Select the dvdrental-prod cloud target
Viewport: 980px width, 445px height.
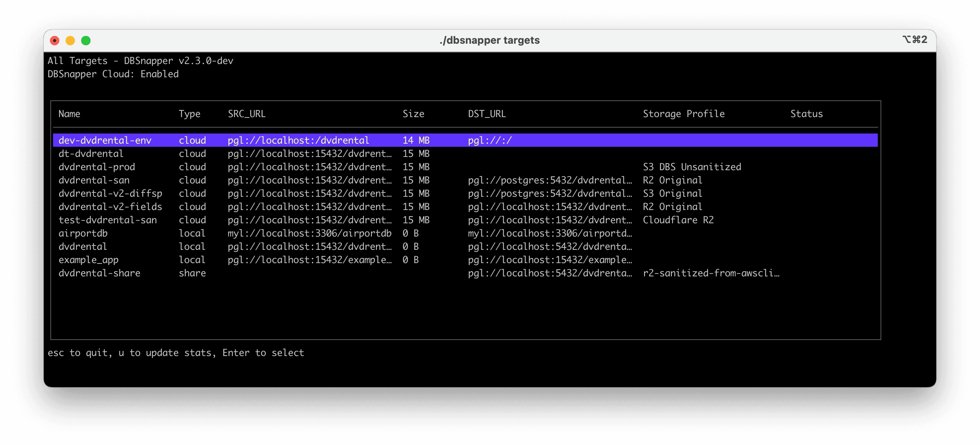tap(97, 167)
